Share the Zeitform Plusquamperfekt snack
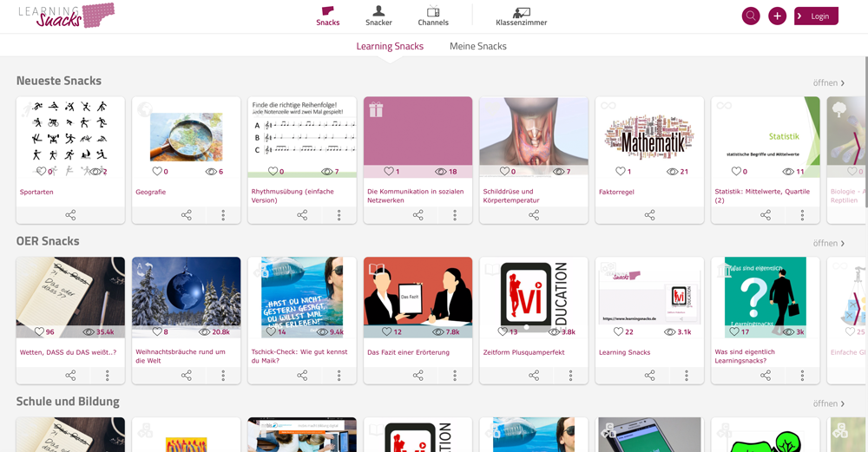This screenshot has height=452, width=868. [534, 376]
